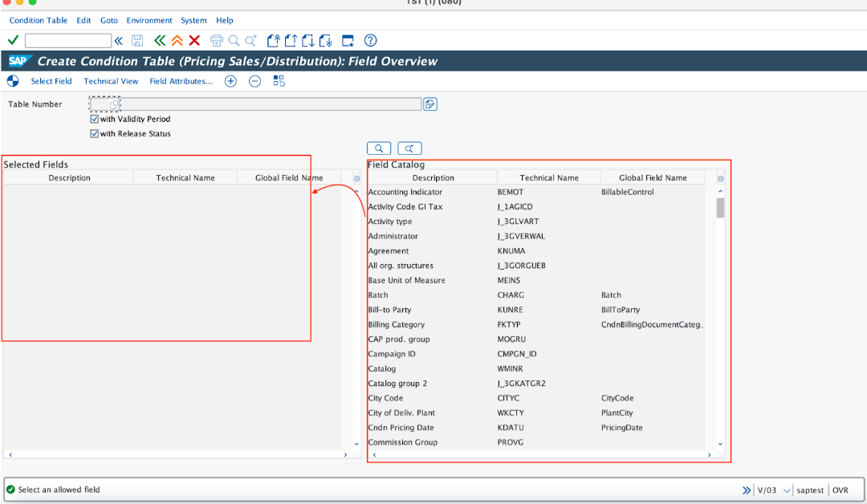Viewport: 867px width, 504px height.
Task: Click the OVR indicator in status bar
Action: [x=840, y=490]
